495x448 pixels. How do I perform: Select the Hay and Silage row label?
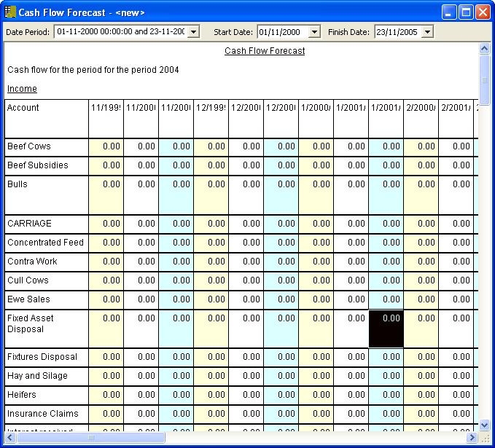(x=47, y=377)
